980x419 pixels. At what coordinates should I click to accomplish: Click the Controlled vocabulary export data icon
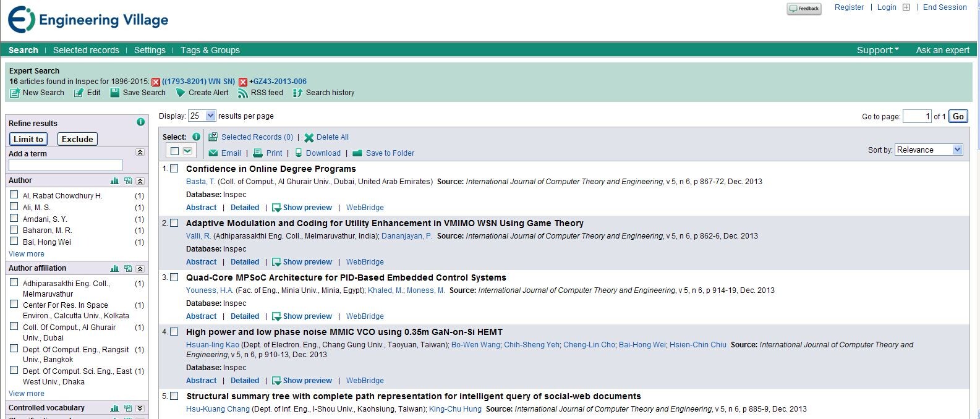pos(128,408)
